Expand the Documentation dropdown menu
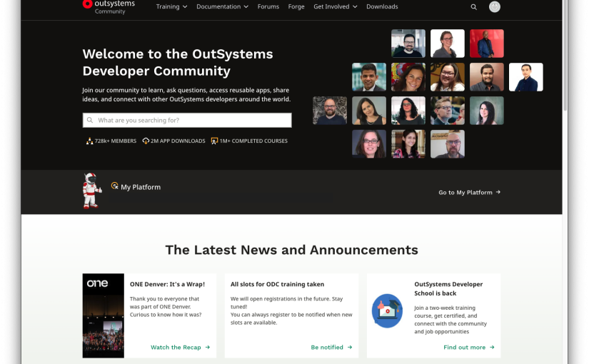The height and width of the screenshot is (364, 589). [x=222, y=6]
